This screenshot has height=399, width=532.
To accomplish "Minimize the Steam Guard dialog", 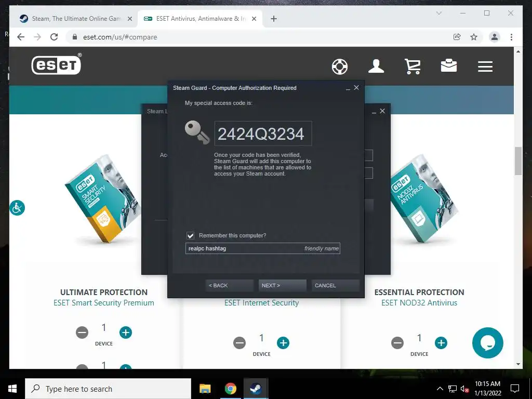I will click(348, 88).
